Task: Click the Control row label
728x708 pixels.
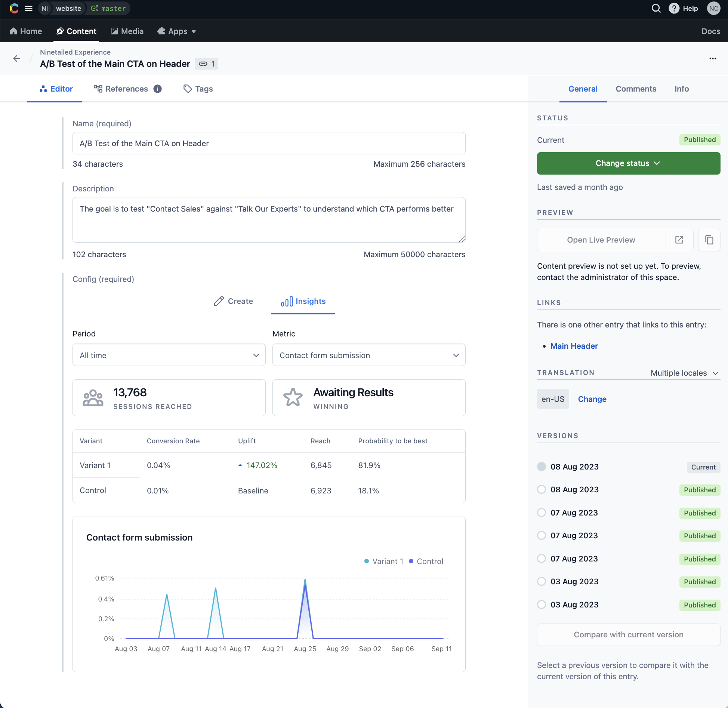Action: [93, 490]
